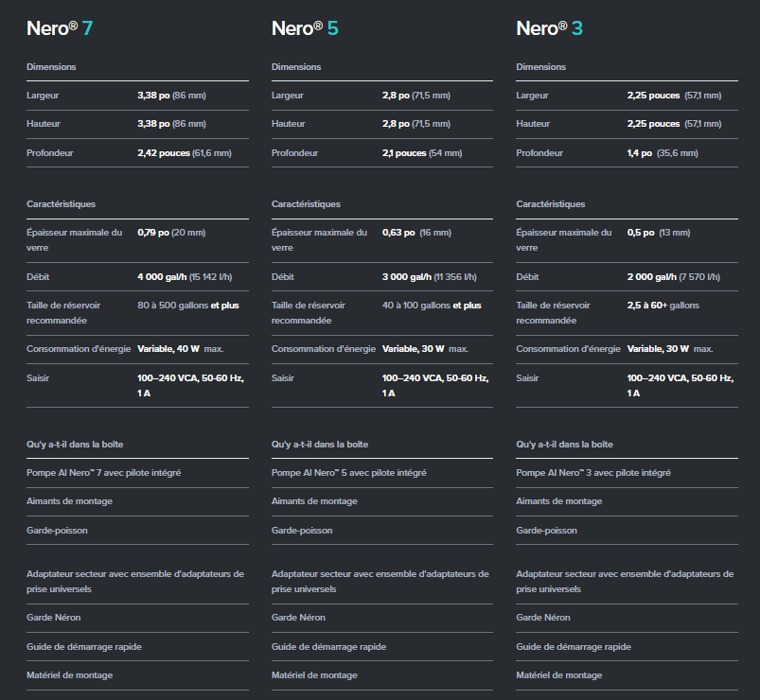Click Garde-poisson in the Nero 7 list
760x700 pixels.
(x=57, y=531)
